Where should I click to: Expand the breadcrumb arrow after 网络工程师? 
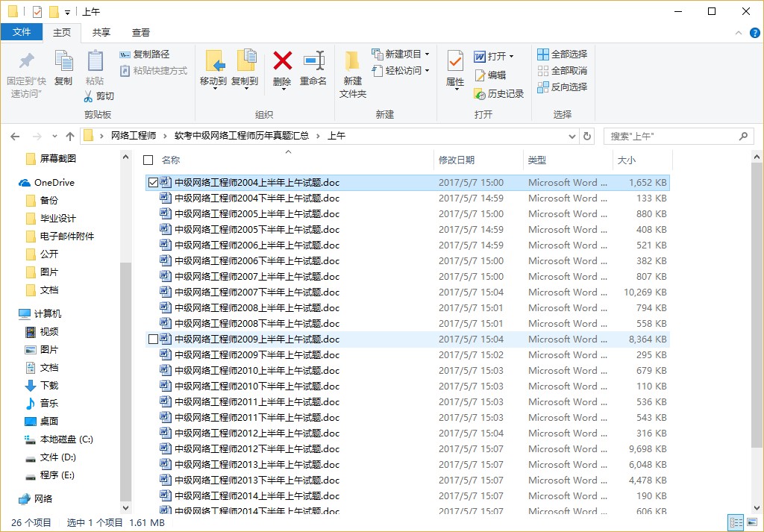165,137
